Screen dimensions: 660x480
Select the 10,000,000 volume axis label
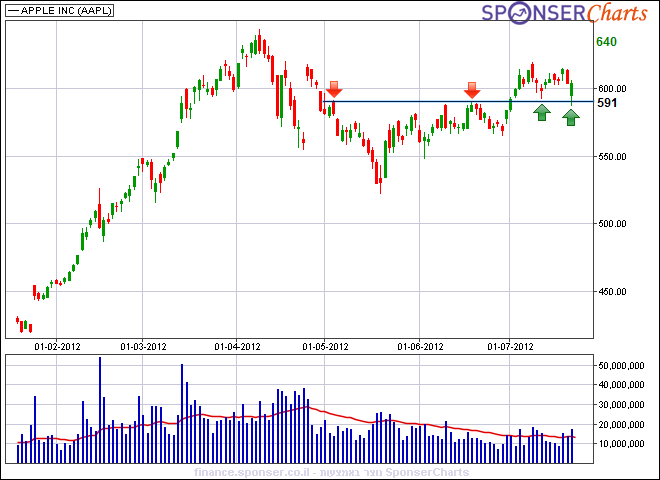pyautogui.click(x=621, y=444)
